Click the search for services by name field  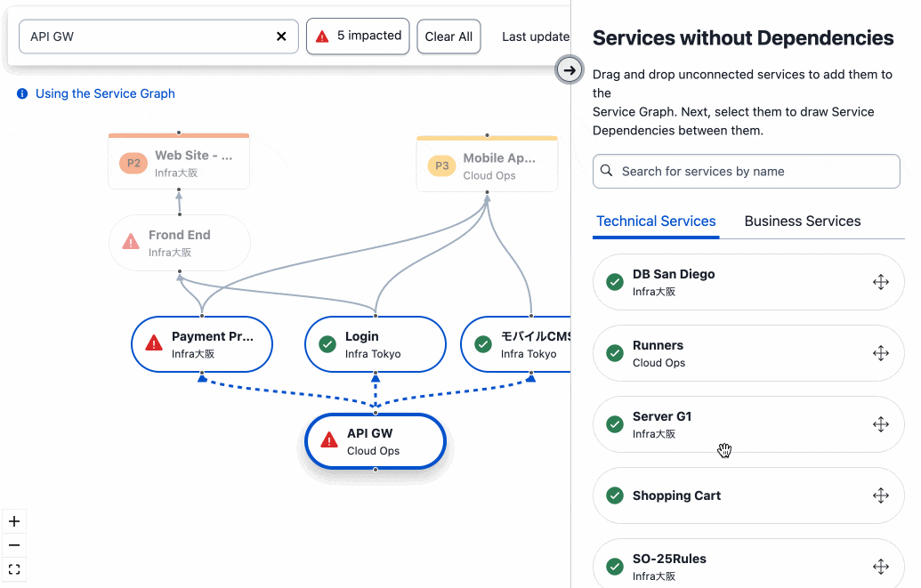tap(746, 170)
